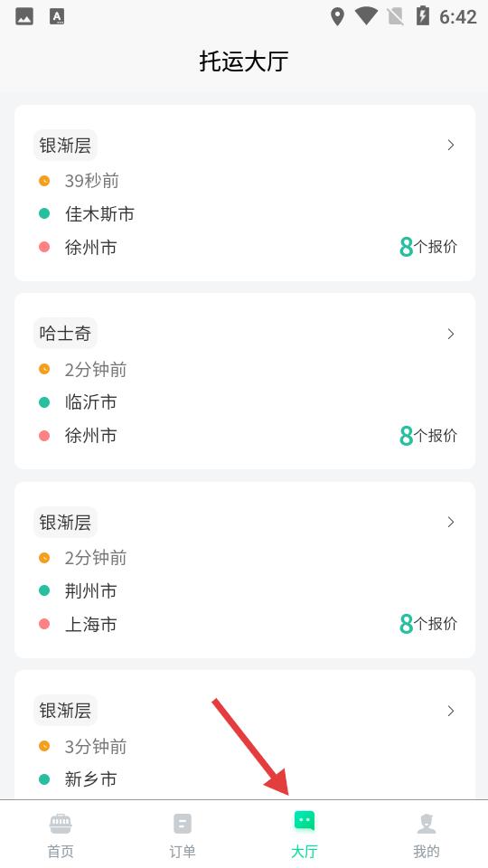
Task: View 8个报价 for 上海市 order
Action: coord(428,624)
